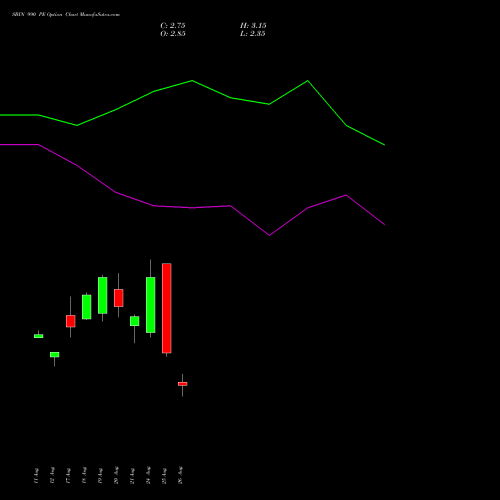Click the red candle for 17 Aug
Viewport: 500px width, 500px height.
coord(71,321)
